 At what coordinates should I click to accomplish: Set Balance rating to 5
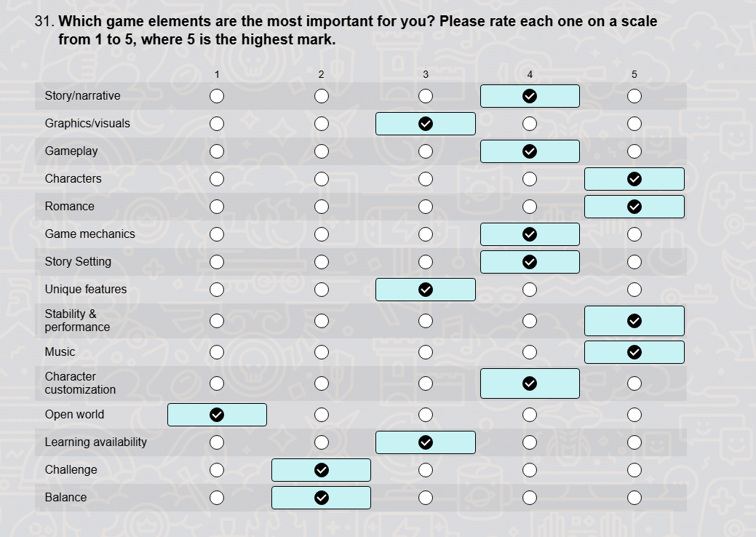point(634,498)
